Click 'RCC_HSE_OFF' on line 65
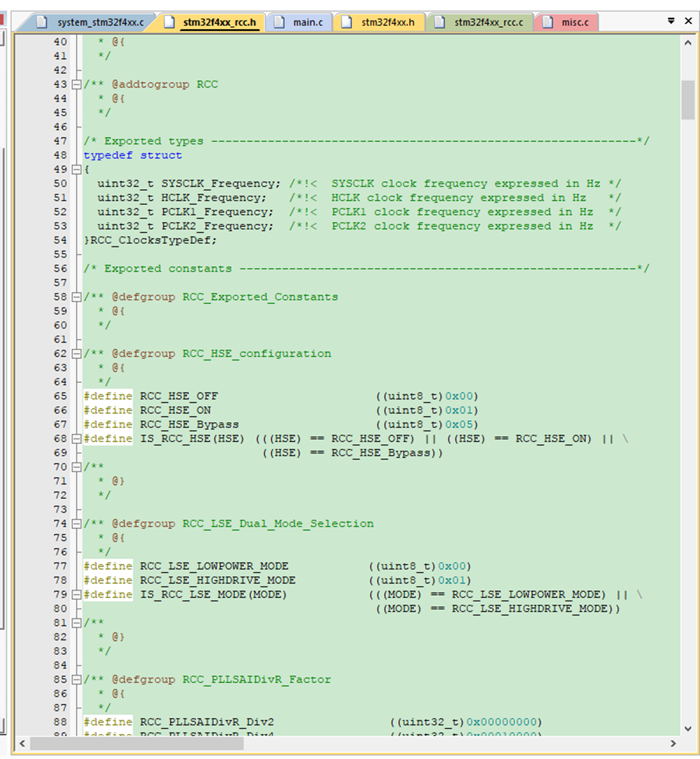Screen dimensions: 700x759 click(179, 396)
